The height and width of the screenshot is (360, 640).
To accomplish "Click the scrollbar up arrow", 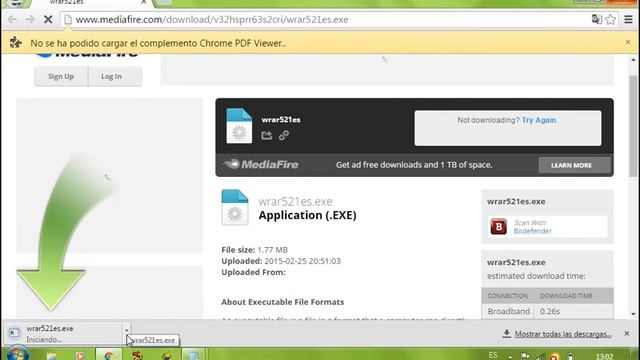I will click(633, 60).
